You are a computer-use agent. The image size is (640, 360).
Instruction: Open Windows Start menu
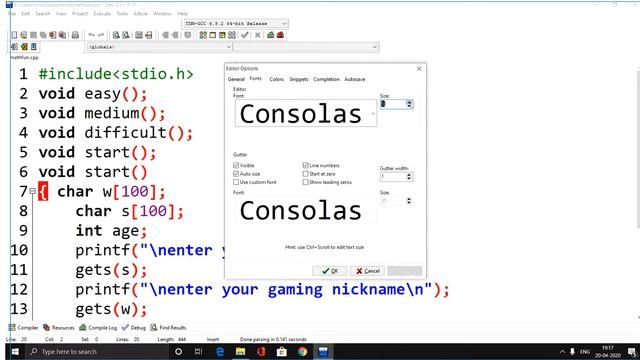(15, 351)
